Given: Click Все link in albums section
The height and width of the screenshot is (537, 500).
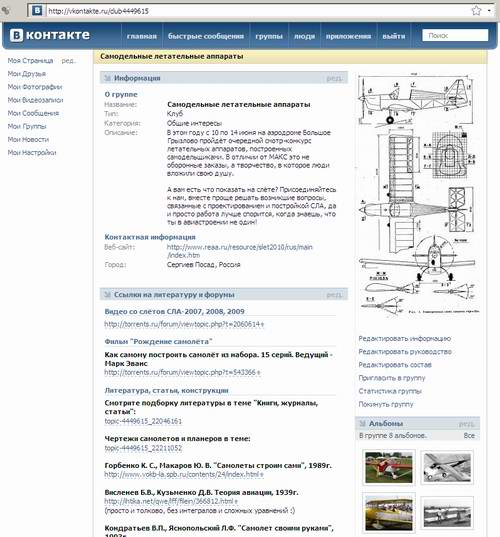Looking at the screenshot, I should (x=469, y=436).
